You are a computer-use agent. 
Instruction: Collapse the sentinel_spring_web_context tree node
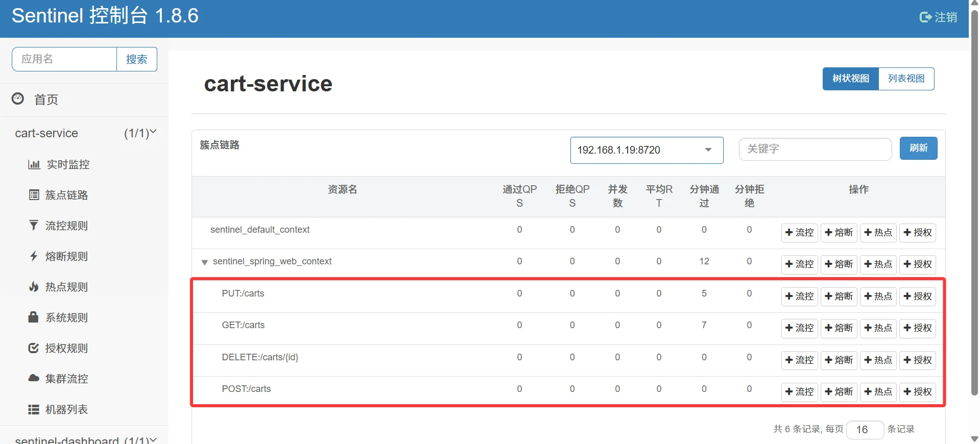(204, 262)
